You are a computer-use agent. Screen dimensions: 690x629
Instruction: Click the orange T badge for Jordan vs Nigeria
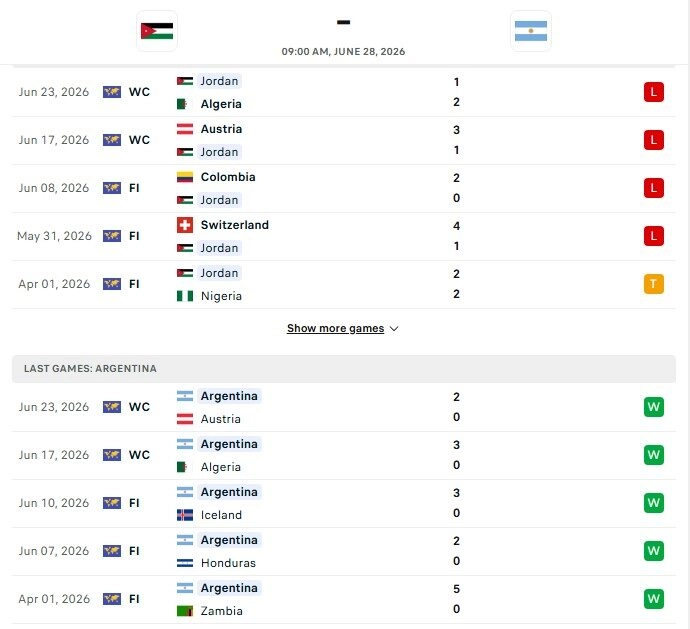[653, 284]
